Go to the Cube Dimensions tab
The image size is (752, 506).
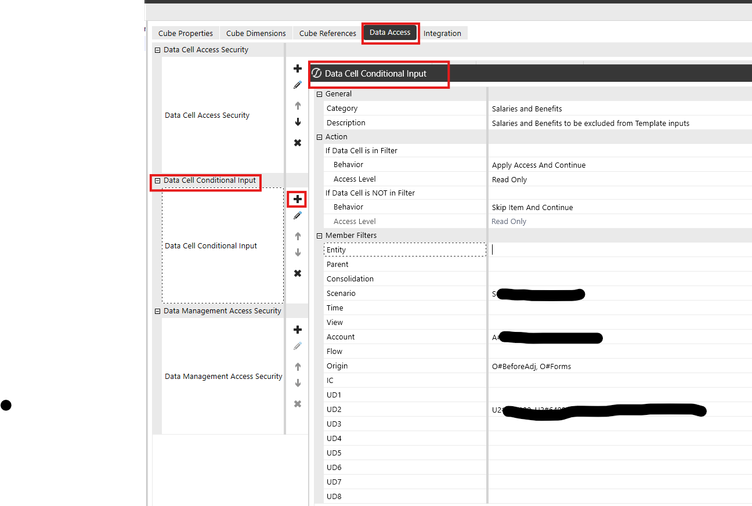pos(256,33)
